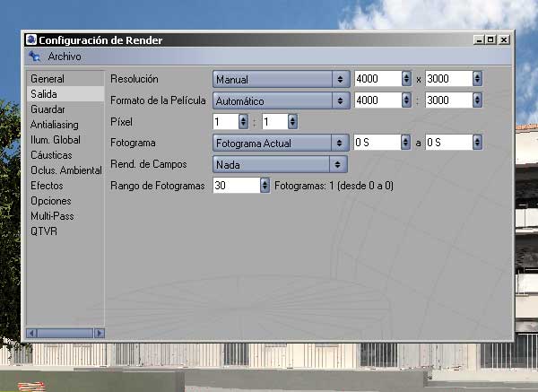Click the film format height stepper arrows

pyautogui.click(x=477, y=100)
